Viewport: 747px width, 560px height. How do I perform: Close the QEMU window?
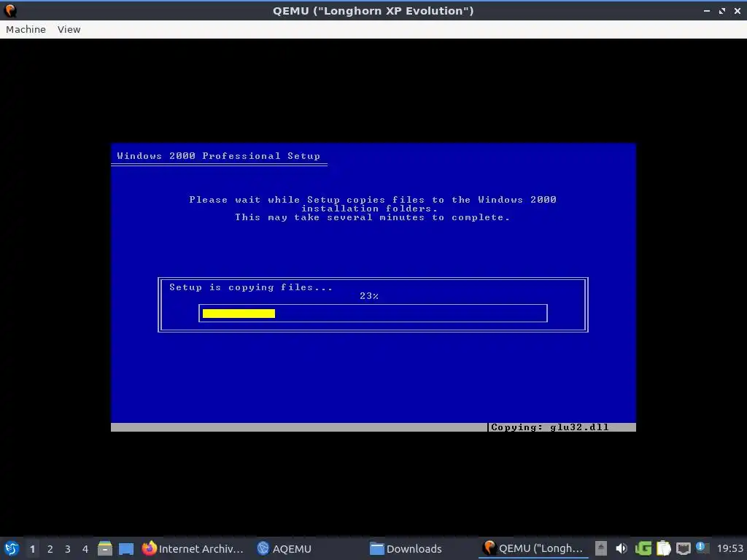738,10
